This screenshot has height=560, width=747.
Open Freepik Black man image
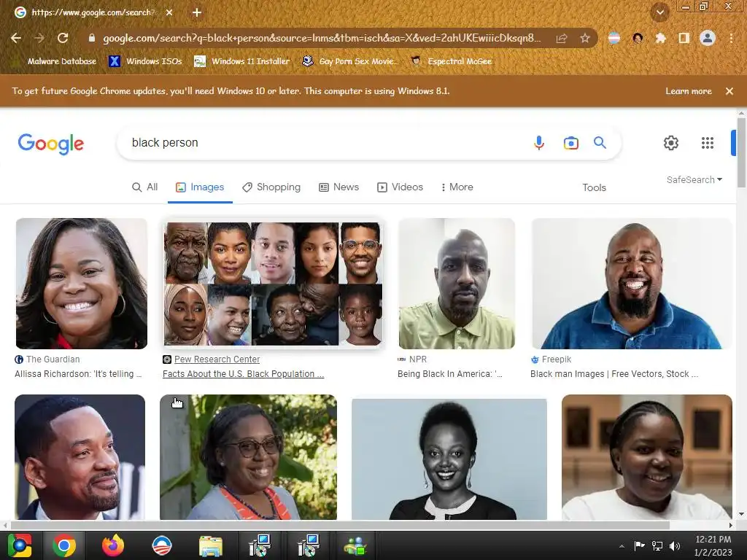(x=632, y=284)
